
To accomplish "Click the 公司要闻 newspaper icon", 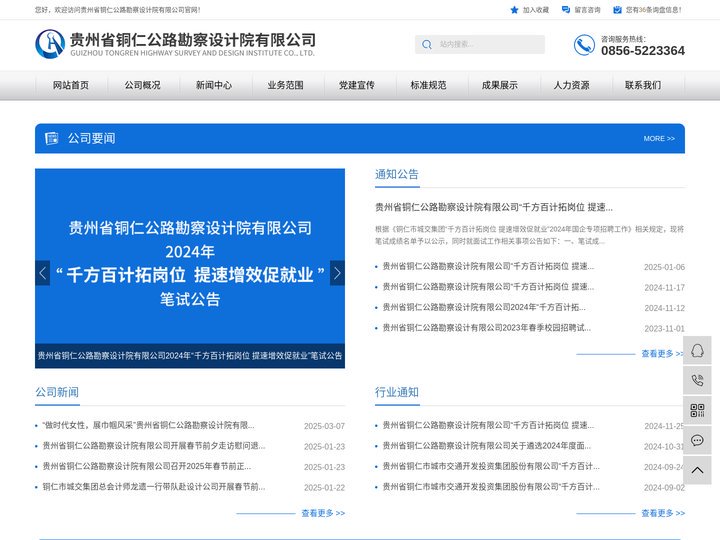I will tap(52, 138).
